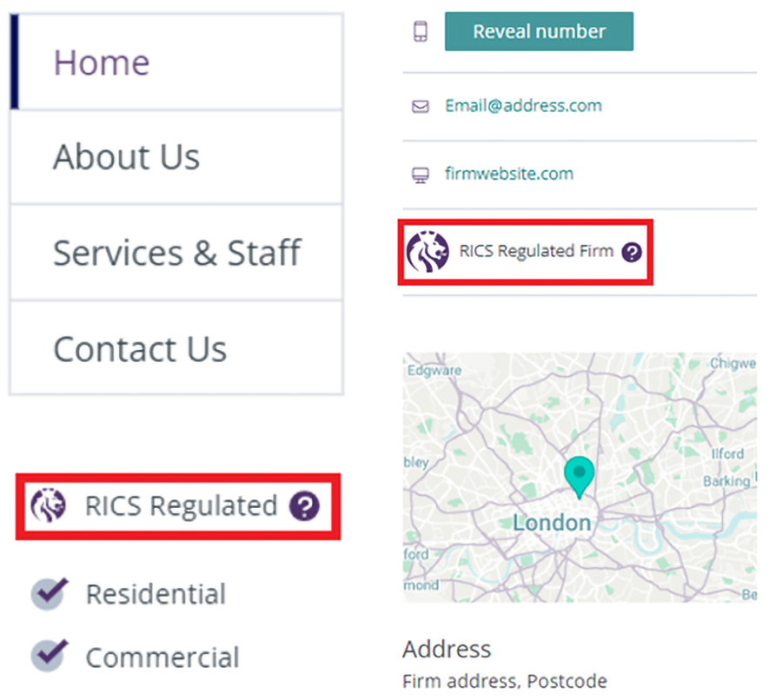Open Services & Staff section
This screenshot has height=700, width=782.
(177, 253)
